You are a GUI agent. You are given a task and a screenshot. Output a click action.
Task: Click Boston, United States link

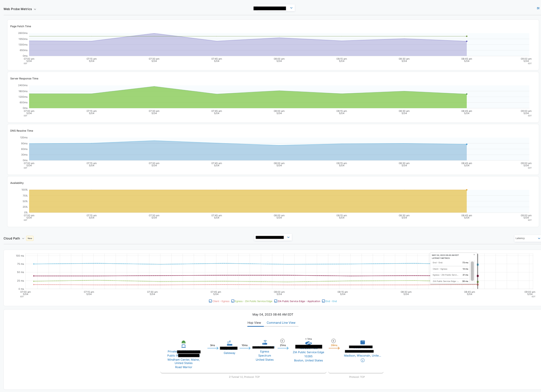click(309, 360)
